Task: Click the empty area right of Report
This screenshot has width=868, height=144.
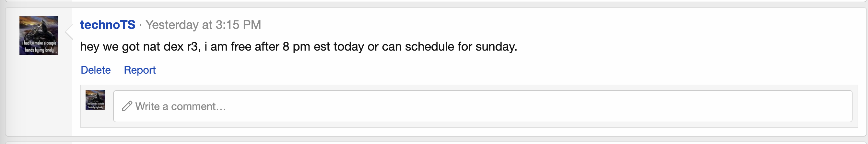Action: [x=405, y=70]
